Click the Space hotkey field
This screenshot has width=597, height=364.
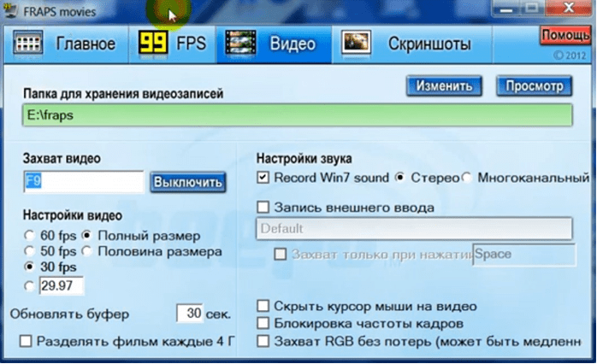pos(524,255)
